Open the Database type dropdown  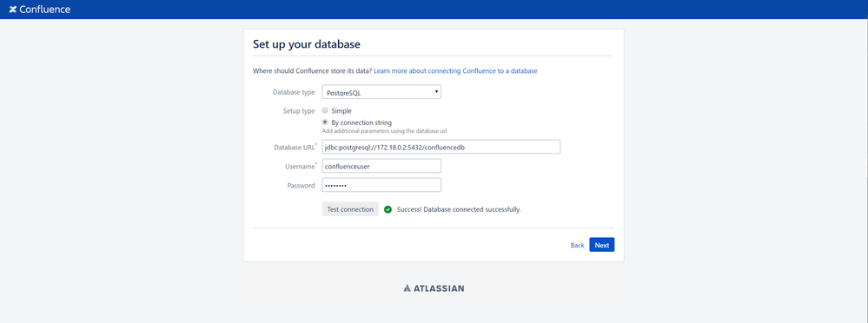(381, 92)
